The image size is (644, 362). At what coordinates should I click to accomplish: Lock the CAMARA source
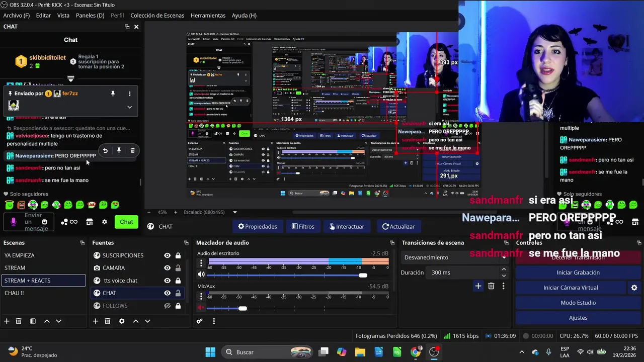point(178,268)
